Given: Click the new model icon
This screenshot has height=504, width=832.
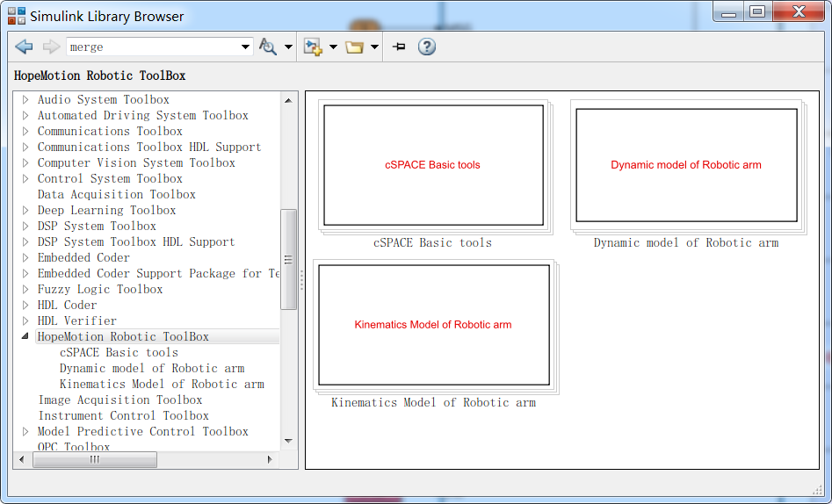Looking at the screenshot, I should 313,47.
